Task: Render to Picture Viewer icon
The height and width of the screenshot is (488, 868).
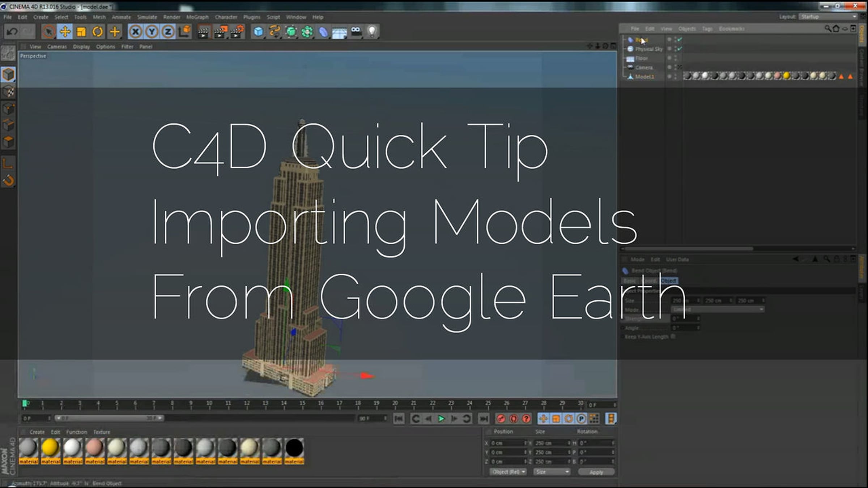Action: coord(220,32)
